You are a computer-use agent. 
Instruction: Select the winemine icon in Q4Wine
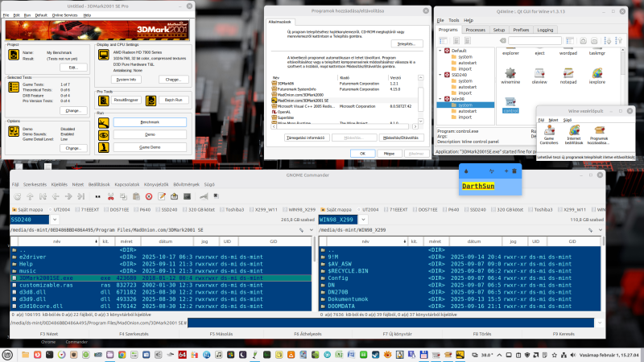tap(510, 76)
